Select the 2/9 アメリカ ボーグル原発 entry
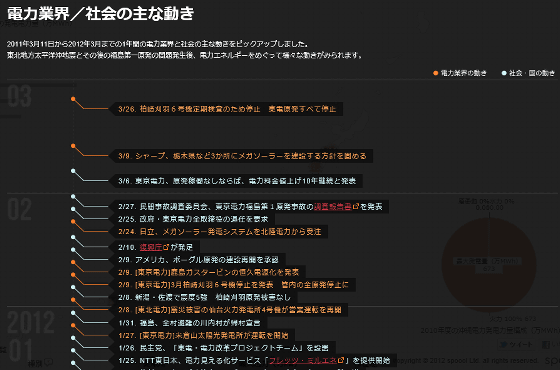 pos(199,260)
